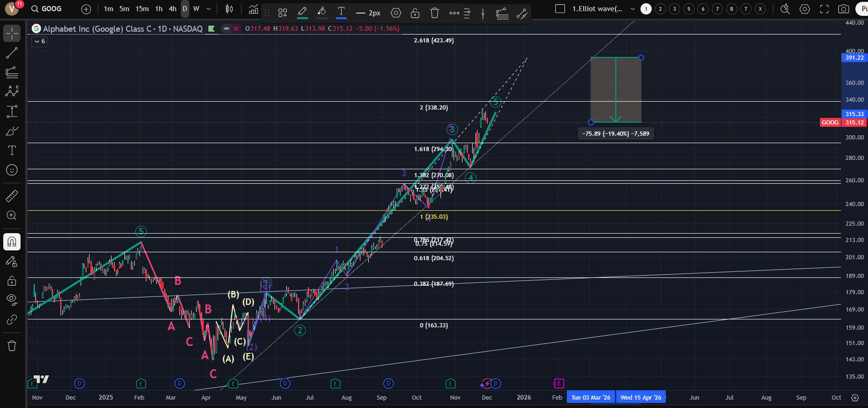
Task: Switch to the 4h timeframe
Action: click(x=172, y=9)
